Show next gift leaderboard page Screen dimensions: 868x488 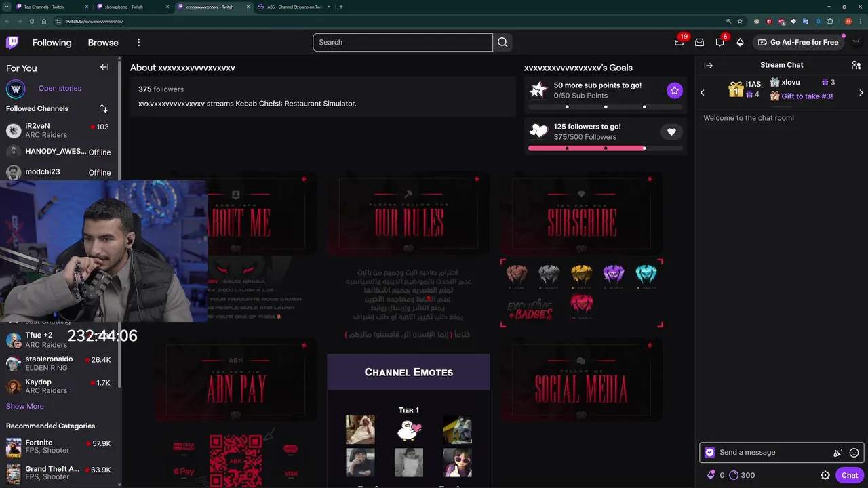pos(861,93)
